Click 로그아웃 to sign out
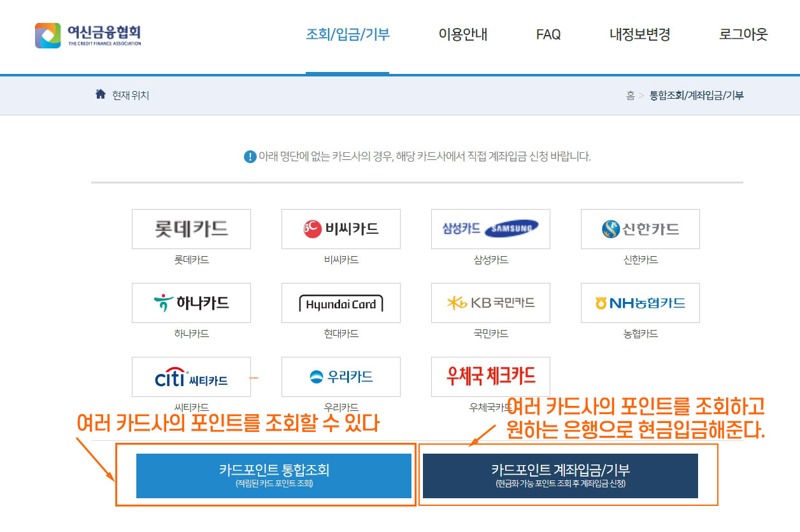The height and width of the screenshot is (532, 800). coord(743,34)
